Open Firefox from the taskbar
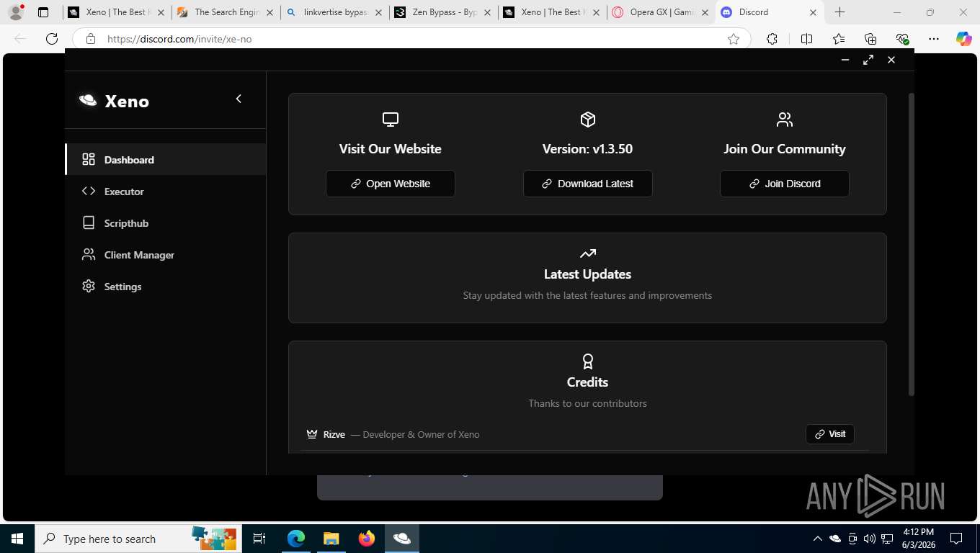The width and height of the screenshot is (980, 553). click(367, 539)
